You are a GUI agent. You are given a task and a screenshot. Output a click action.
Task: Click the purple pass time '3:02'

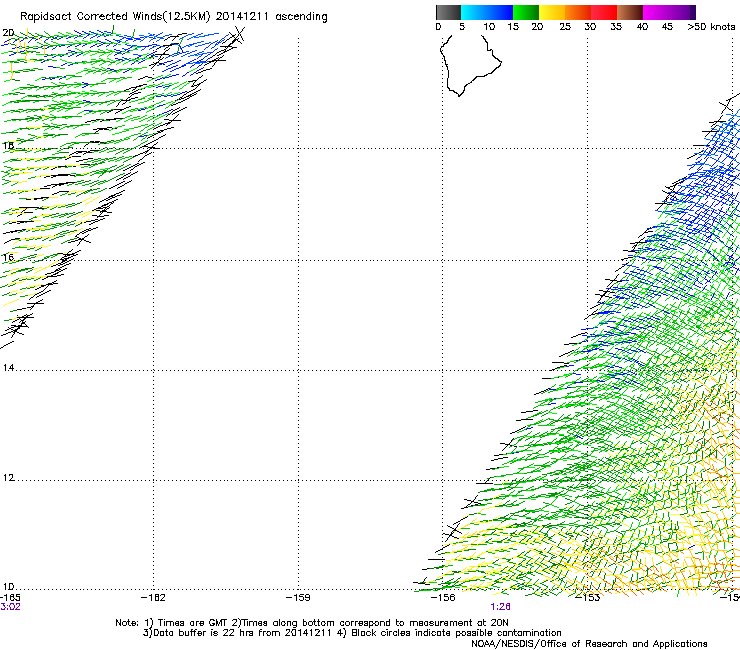click(10, 607)
